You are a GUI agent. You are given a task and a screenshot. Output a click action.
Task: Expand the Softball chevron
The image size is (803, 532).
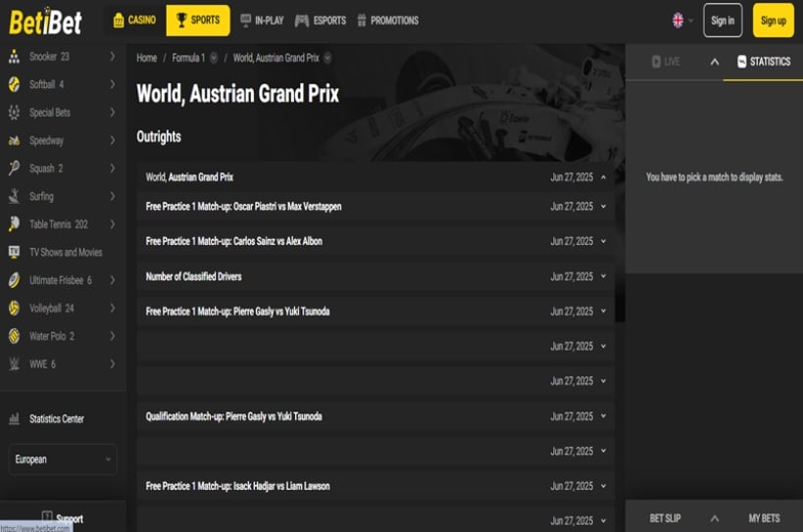tap(112, 84)
